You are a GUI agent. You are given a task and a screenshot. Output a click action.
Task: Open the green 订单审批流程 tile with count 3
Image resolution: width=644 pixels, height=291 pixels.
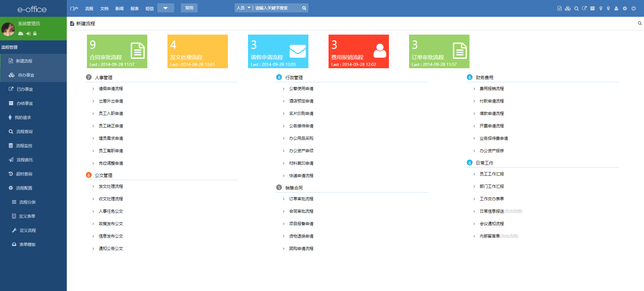pos(439,51)
